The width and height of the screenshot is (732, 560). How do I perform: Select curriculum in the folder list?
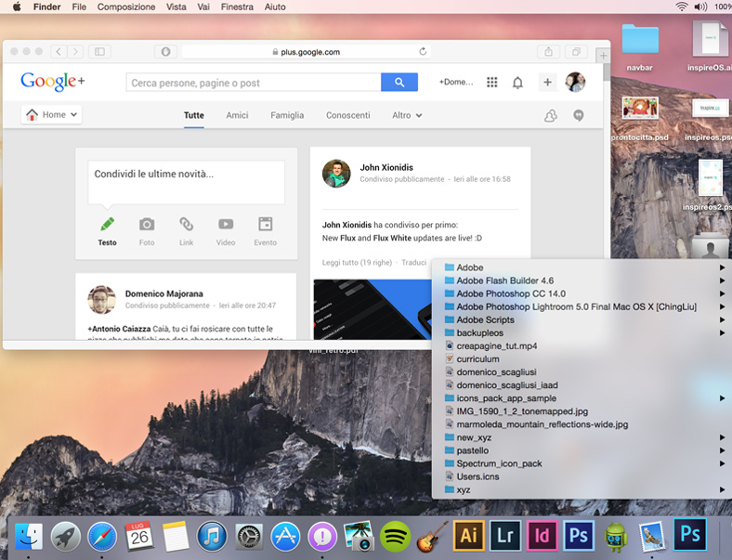(477, 358)
